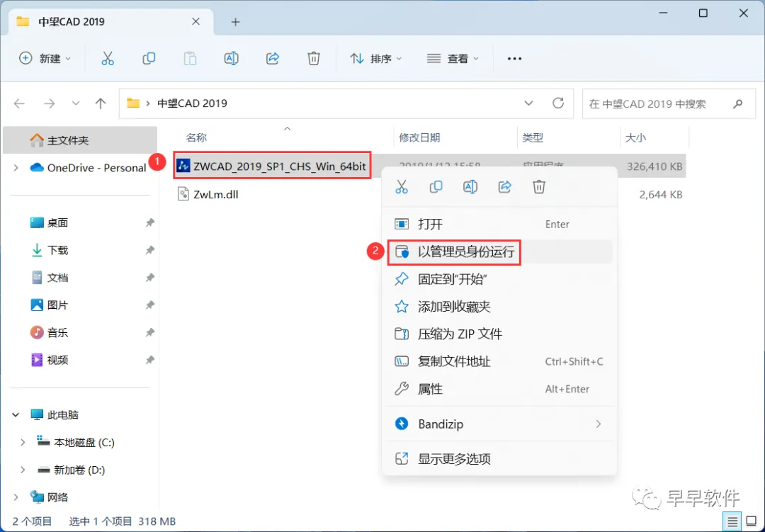Choose 打开 from context menu
Viewport: 765px width, 532px height.
(499, 225)
